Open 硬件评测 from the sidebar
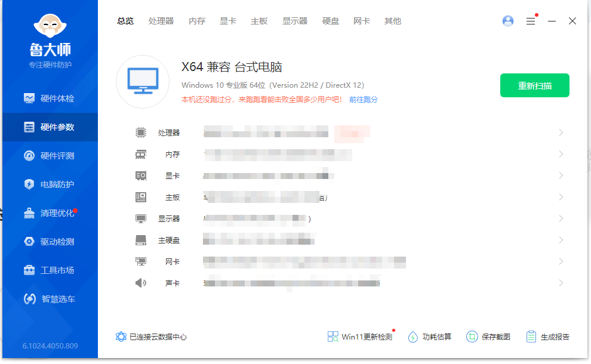The image size is (591, 364). pyautogui.click(x=50, y=156)
